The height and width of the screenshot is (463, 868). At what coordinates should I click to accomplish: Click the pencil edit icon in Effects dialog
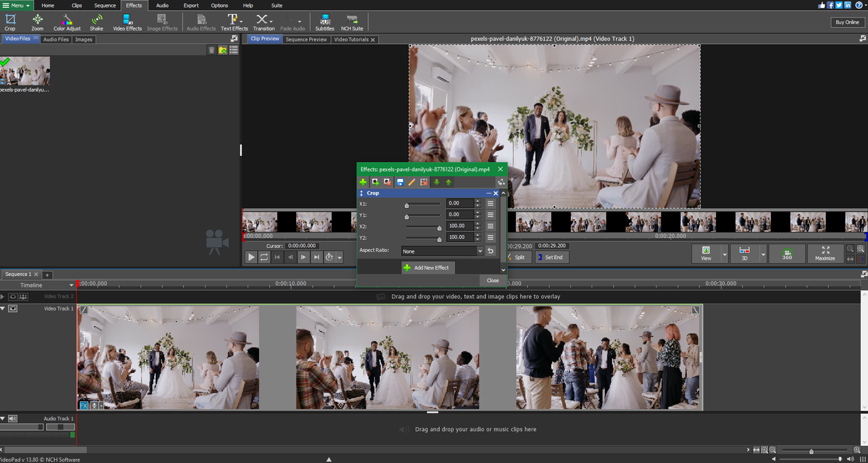(x=412, y=182)
